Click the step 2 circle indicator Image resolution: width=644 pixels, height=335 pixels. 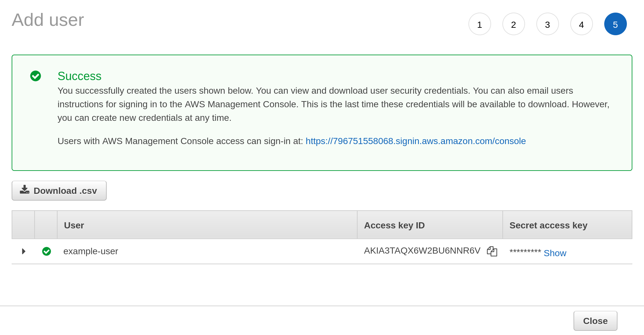tap(513, 24)
